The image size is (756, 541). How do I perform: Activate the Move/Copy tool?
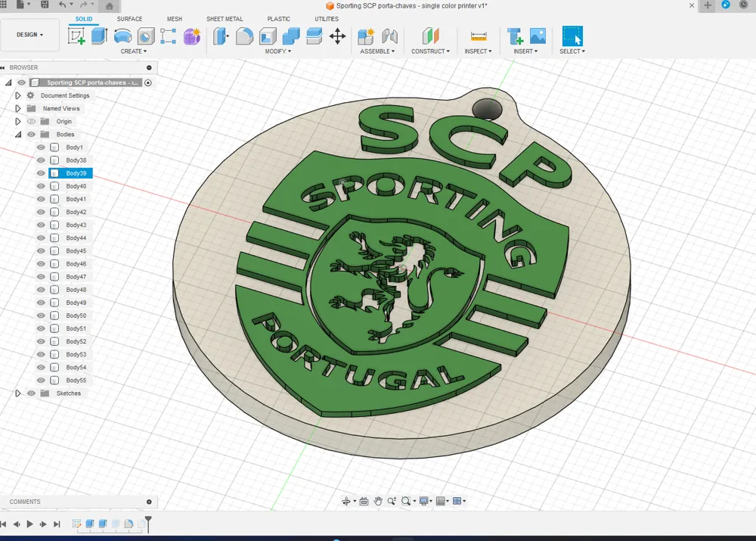337,36
